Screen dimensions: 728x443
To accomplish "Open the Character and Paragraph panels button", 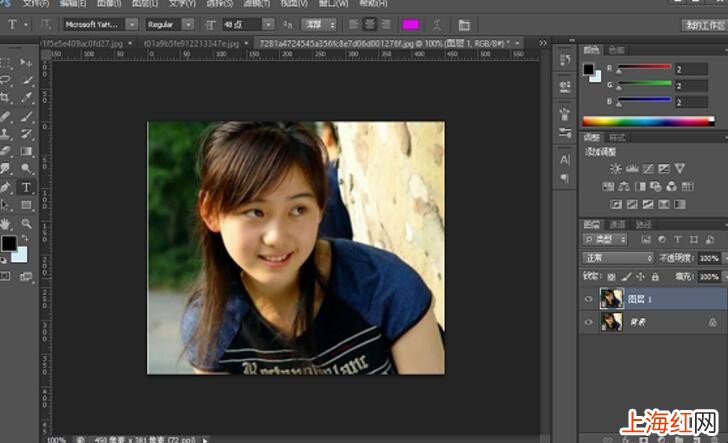I will tap(463, 25).
